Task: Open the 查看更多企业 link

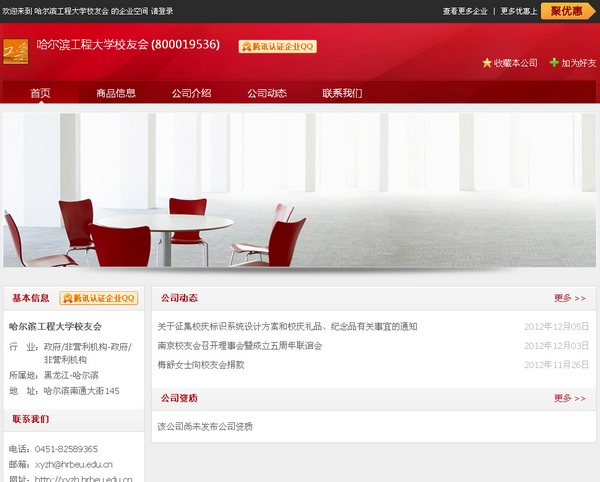Action: tap(465, 11)
